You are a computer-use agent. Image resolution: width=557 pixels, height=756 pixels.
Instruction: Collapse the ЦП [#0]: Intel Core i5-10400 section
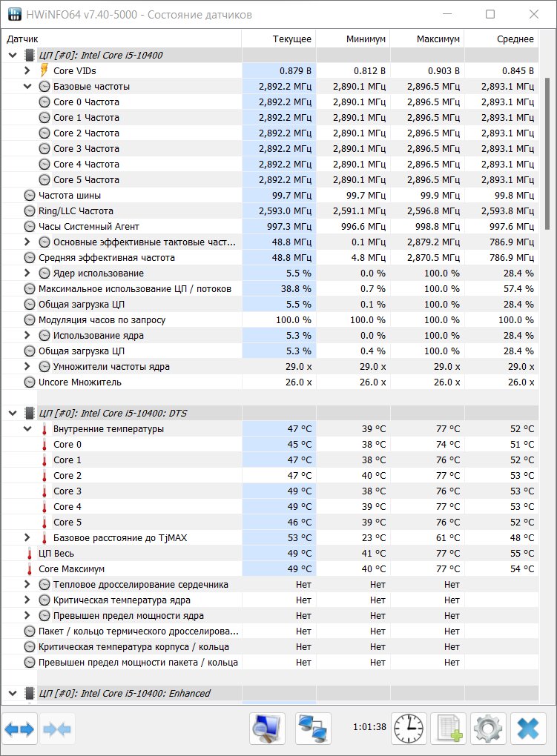13,55
